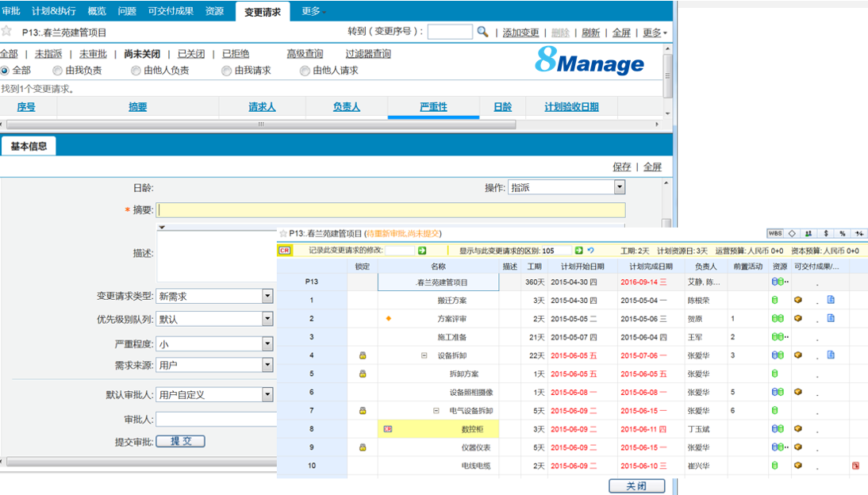868x495 pixels.
Task: Click the lock icon on 设备拆卸 row
Action: click(363, 355)
